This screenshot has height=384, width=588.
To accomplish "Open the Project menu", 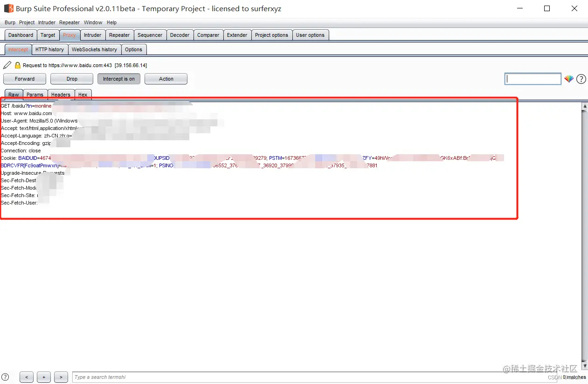I will point(27,22).
